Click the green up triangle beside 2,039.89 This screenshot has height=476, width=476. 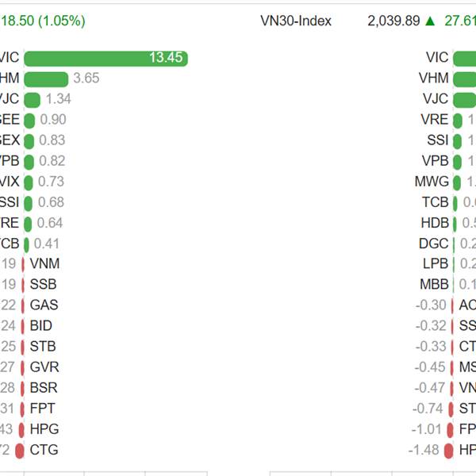(430, 21)
